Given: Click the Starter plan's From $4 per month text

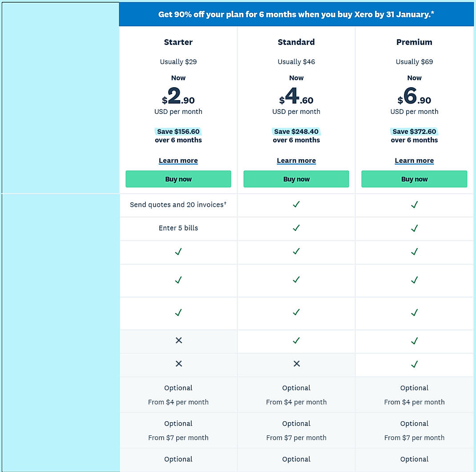Looking at the screenshot, I should pyautogui.click(x=178, y=402).
